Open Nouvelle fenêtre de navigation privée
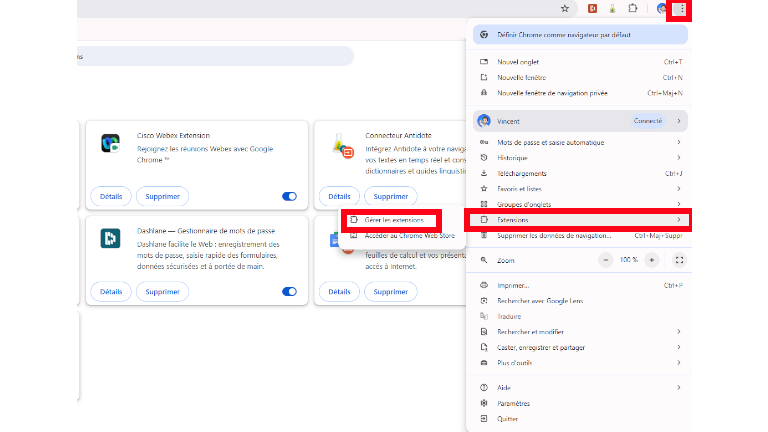 (x=580, y=93)
